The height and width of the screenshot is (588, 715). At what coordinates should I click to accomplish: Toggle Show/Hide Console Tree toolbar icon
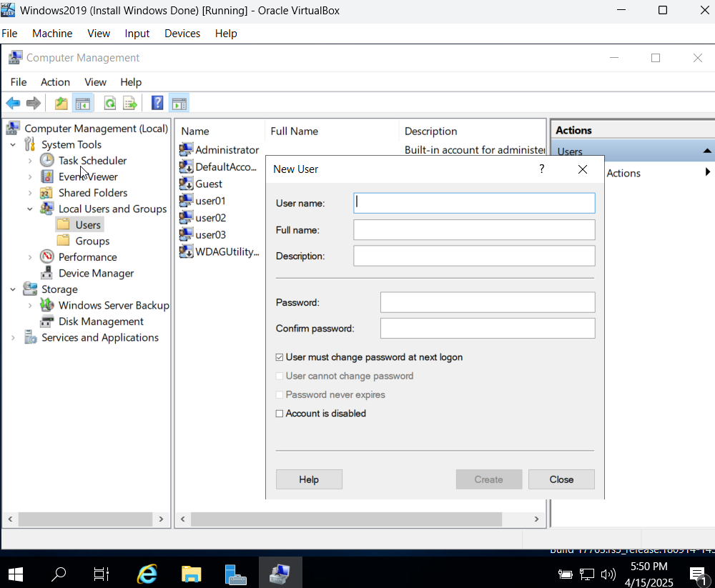click(82, 104)
